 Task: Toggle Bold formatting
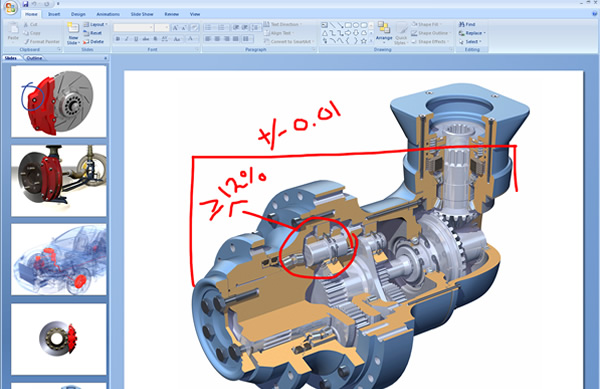[x=117, y=39]
